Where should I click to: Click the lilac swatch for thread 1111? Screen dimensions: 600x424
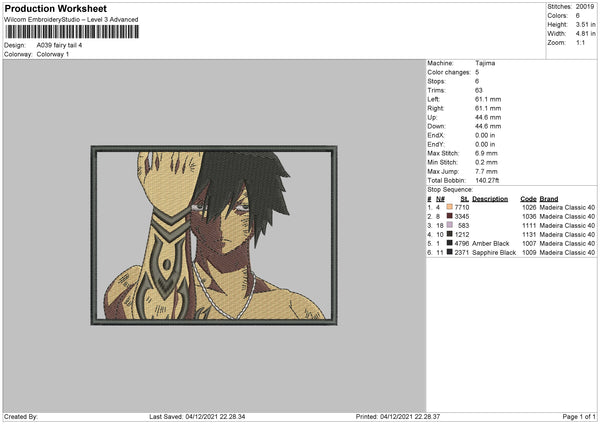coord(450,225)
